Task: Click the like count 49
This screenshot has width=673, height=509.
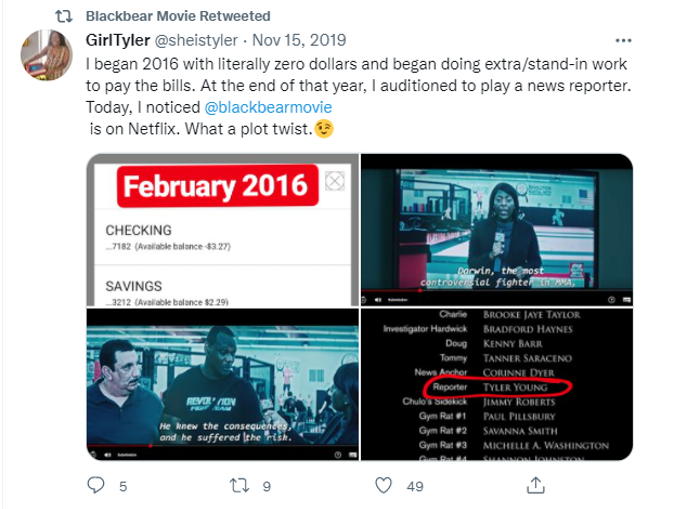Action: pyautogui.click(x=415, y=486)
